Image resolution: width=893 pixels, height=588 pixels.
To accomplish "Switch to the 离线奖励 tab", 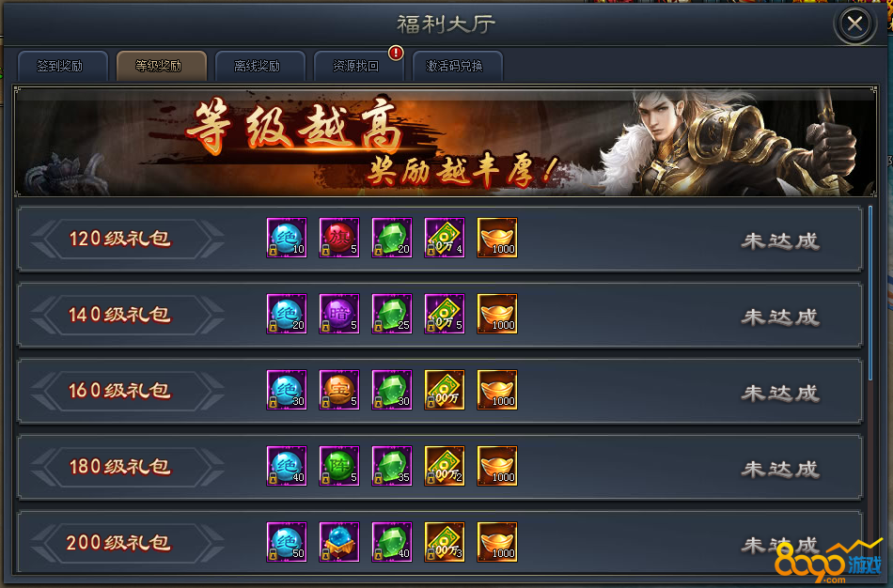I will [x=259, y=66].
